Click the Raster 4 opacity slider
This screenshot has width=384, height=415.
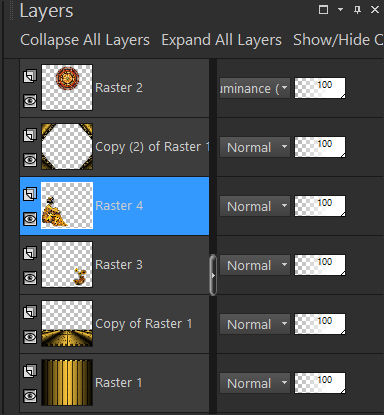point(320,206)
